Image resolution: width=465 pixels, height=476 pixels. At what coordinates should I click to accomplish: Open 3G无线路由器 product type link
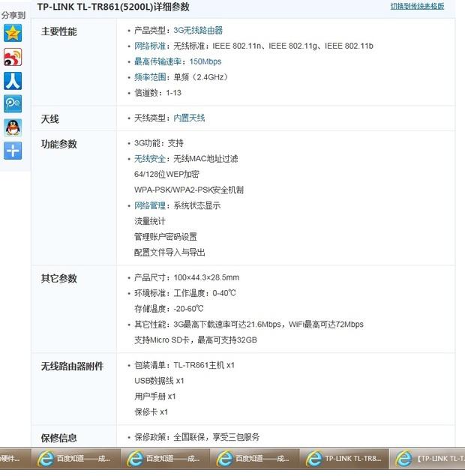tap(198, 30)
